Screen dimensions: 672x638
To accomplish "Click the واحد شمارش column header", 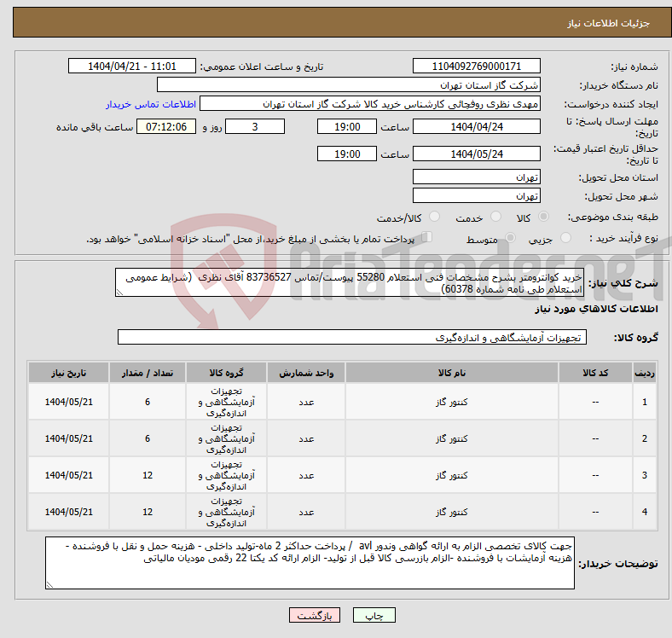I will point(306,373).
